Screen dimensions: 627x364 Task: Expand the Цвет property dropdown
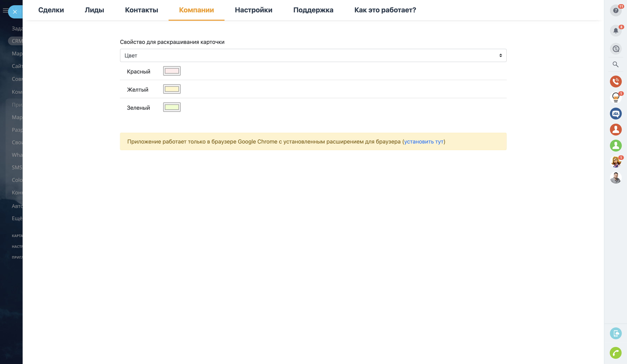click(x=313, y=56)
